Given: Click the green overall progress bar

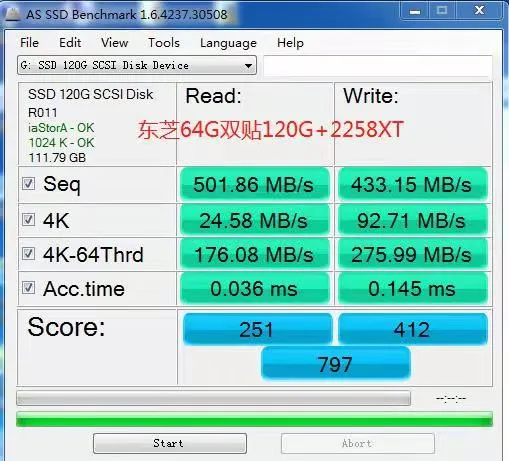Looking at the screenshot, I should pyautogui.click(x=254, y=419).
